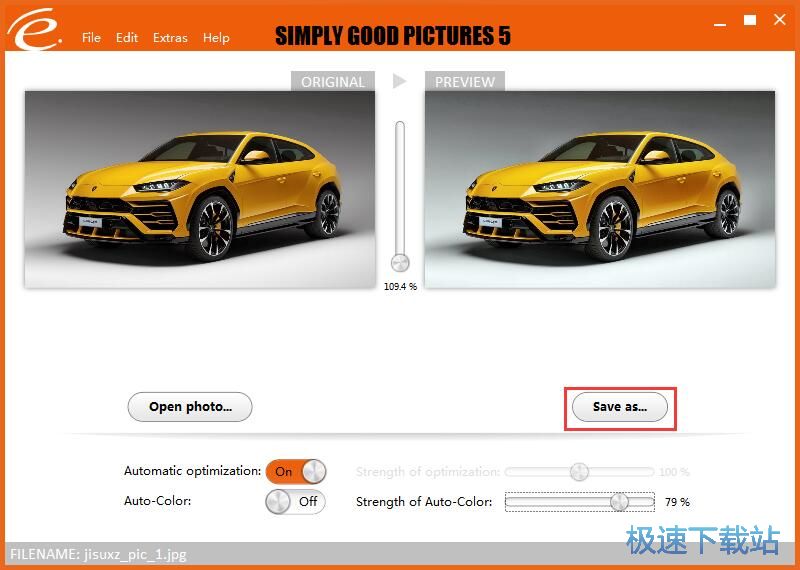Click the Auto-Color: label
The width and height of the screenshot is (800, 570).
tap(158, 501)
